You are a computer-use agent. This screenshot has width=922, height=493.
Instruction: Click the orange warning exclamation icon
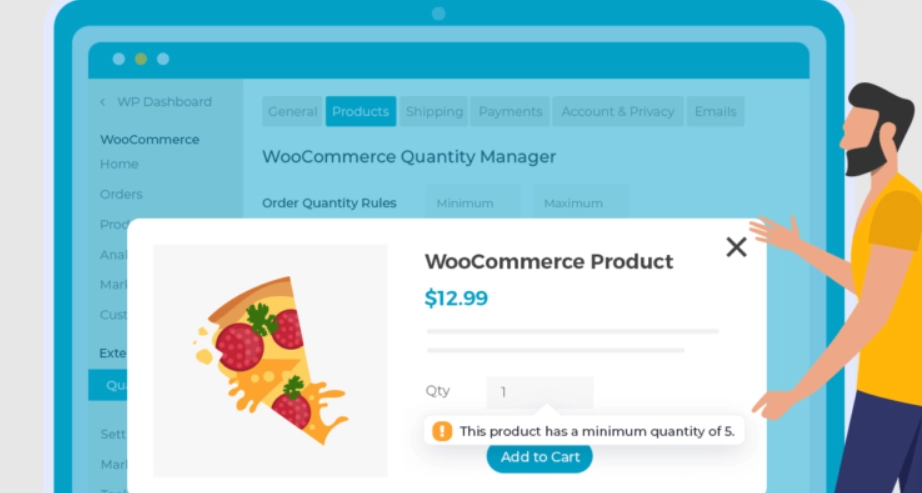pyautogui.click(x=442, y=431)
